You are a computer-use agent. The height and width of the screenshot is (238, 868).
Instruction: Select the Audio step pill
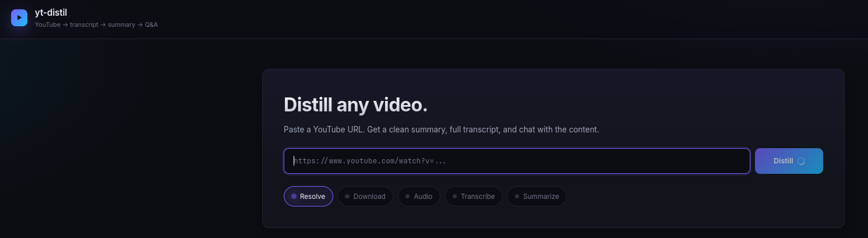[419, 197]
